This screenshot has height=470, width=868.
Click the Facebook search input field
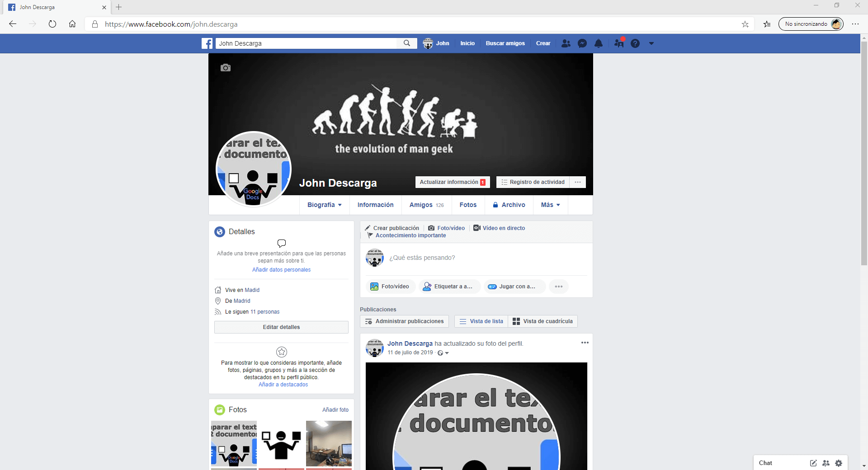307,43
